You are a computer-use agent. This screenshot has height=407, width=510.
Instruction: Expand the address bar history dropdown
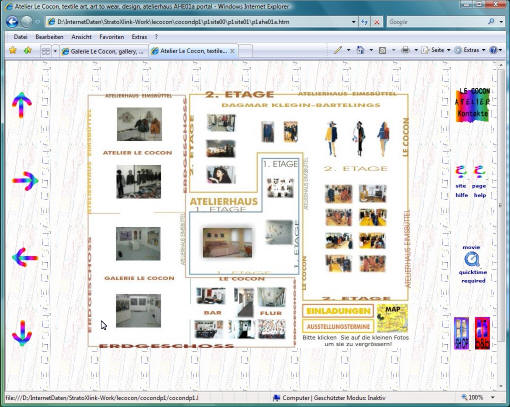[354, 22]
